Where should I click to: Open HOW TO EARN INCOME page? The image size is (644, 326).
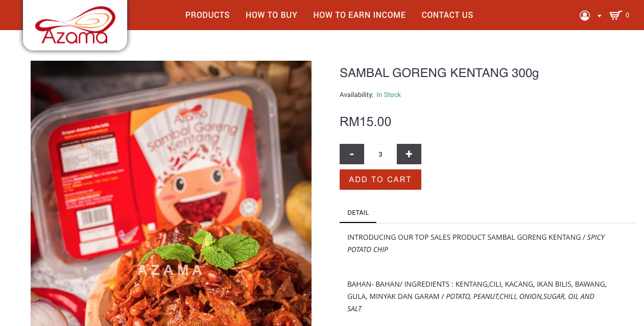click(360, 15)
